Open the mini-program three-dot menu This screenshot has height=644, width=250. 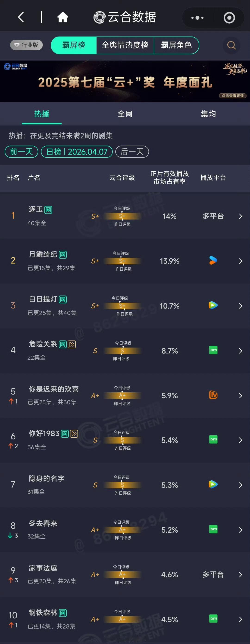point(197,18)
